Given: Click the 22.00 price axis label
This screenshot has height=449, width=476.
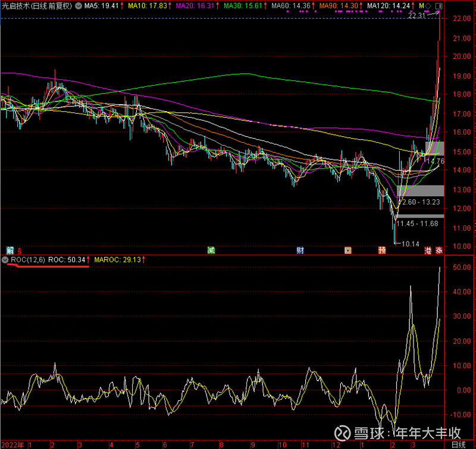Looking at the screenshot, I should click(462, 18).
